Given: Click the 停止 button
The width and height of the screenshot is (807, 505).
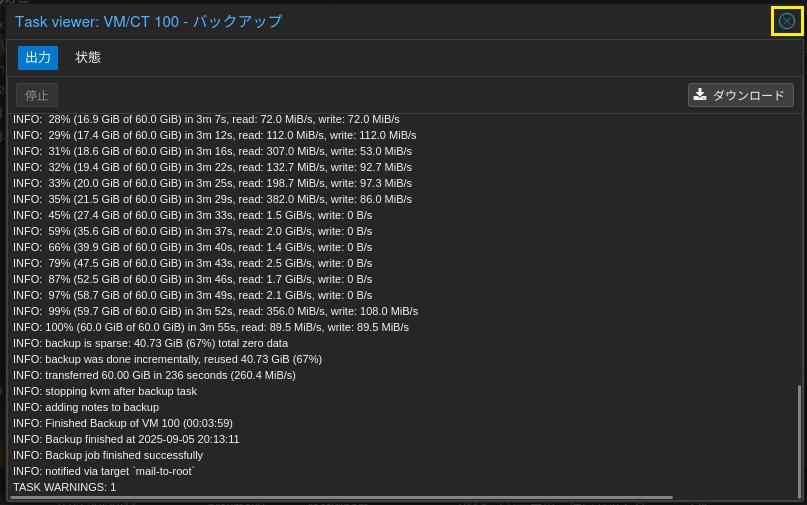Looking at the screenshot, I should click(x=37, y=95).
